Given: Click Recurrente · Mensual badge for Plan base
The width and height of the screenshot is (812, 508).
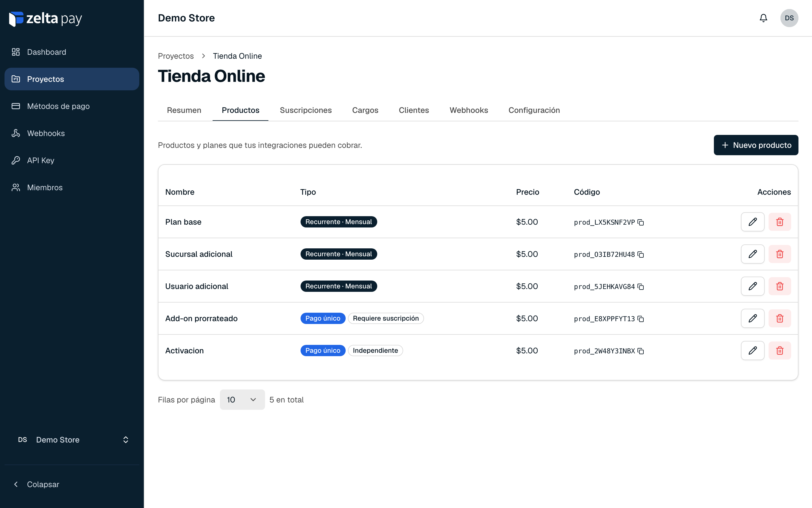Looking at the screenshot, I should click(x=339, y=222).
